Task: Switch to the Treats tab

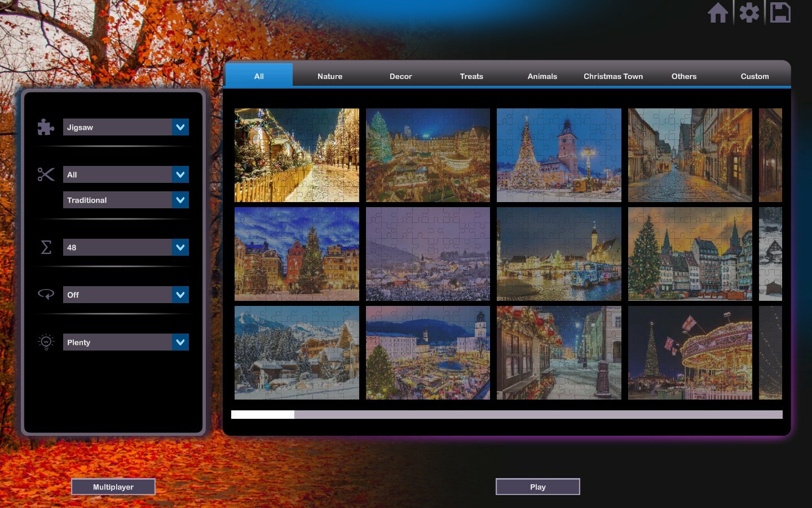Action: click(x=471, y=76)
